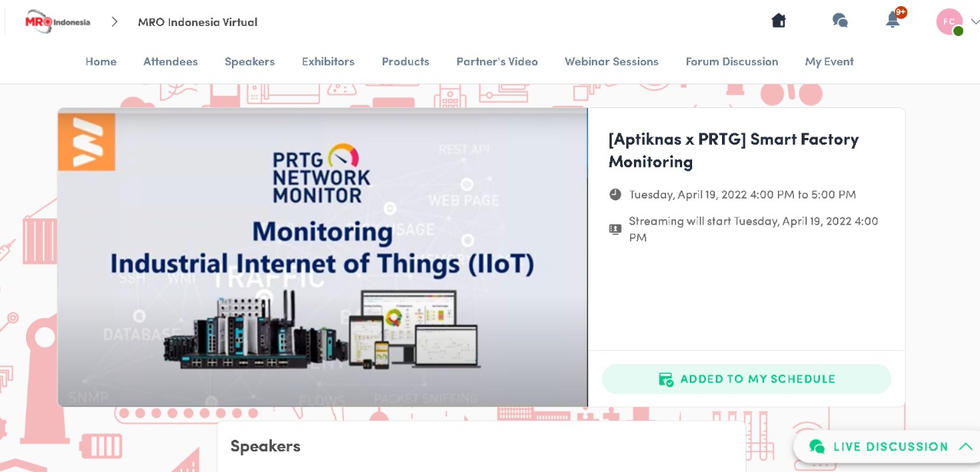Click the calendar check icon on schedule button
980x472 pixels.
click(666, 379)
